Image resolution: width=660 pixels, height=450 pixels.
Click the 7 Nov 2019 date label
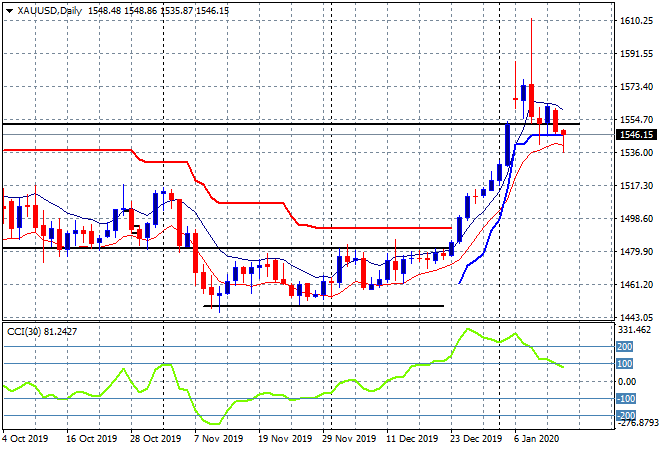[x=219, y=439]
